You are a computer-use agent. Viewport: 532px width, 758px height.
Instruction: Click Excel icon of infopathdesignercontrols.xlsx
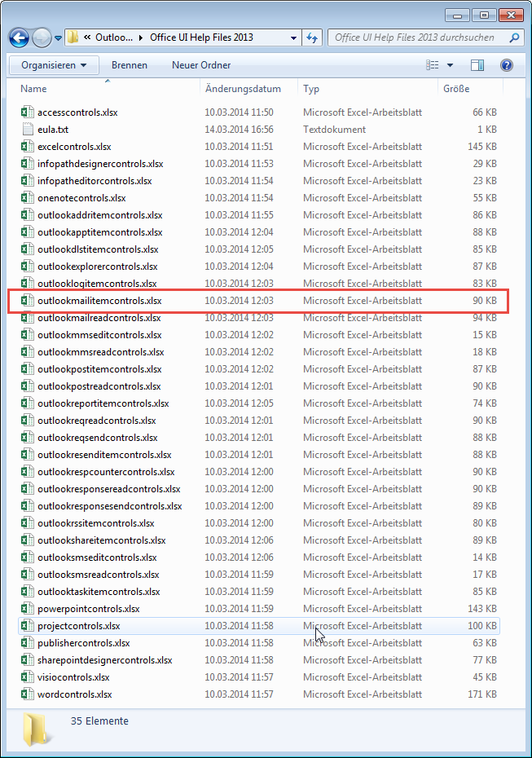tap(28, 163)
